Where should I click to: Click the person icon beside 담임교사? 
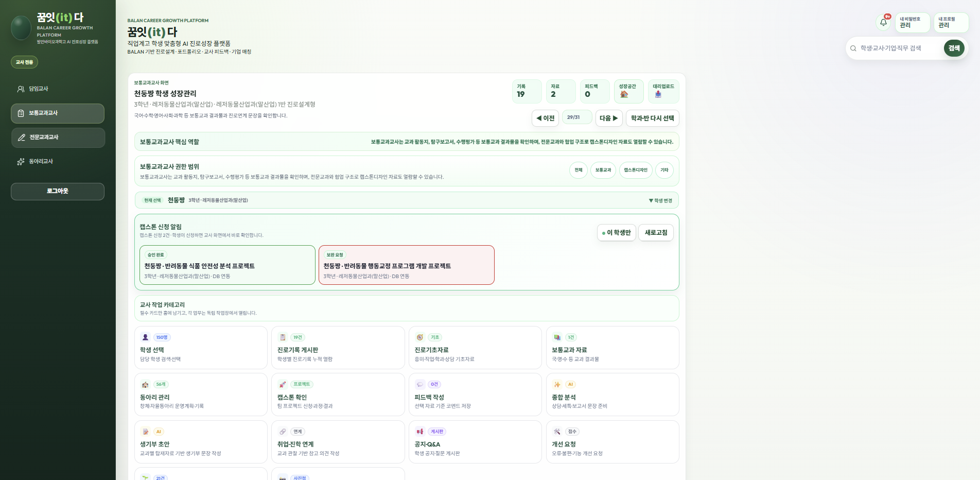[x=21, y=89]
